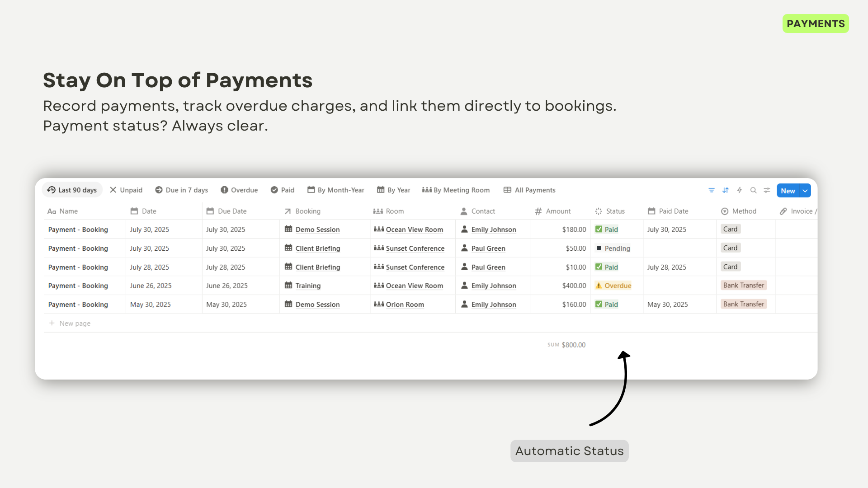The width and height of the screenshot is (868, 488).
Task: Click the $400.00 amount cell
Action: coord(574,286)
